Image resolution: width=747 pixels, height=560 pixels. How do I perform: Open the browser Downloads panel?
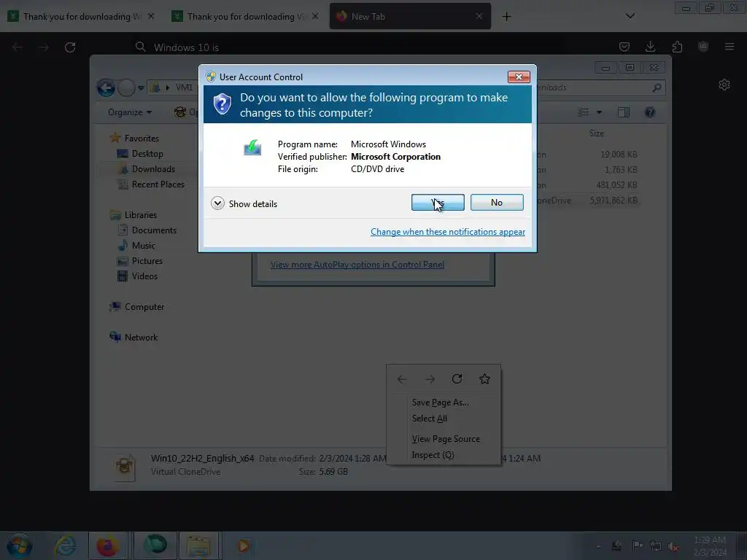pyautogui.click(x=650, y=47)
